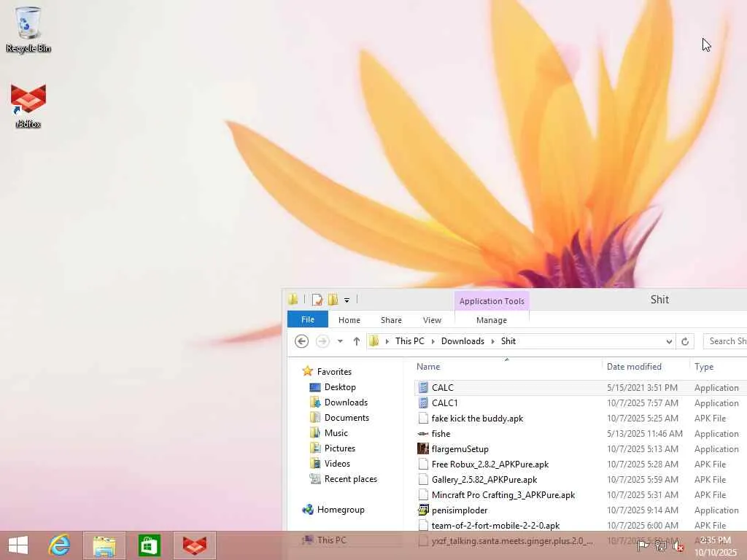
Task: Click the flargemuSetup file icon
Action: click(x=422, y=448)
